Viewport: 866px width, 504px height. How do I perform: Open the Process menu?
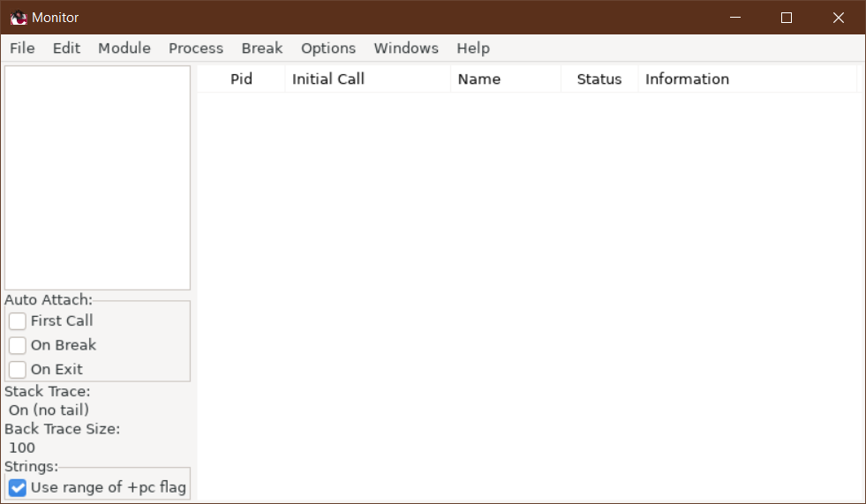click(x=196, y=49)
